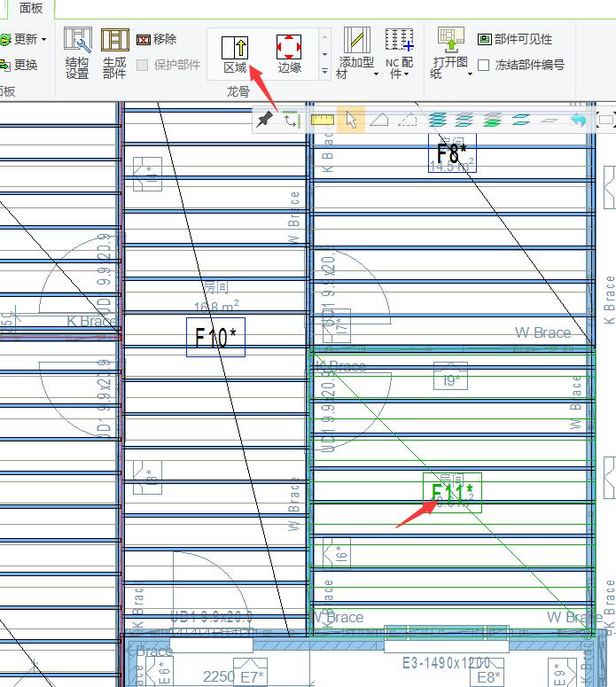The width and height of the screenshot is (616, 687).
Task: Select the solid polygon shape tool
Action: [379, 120]
